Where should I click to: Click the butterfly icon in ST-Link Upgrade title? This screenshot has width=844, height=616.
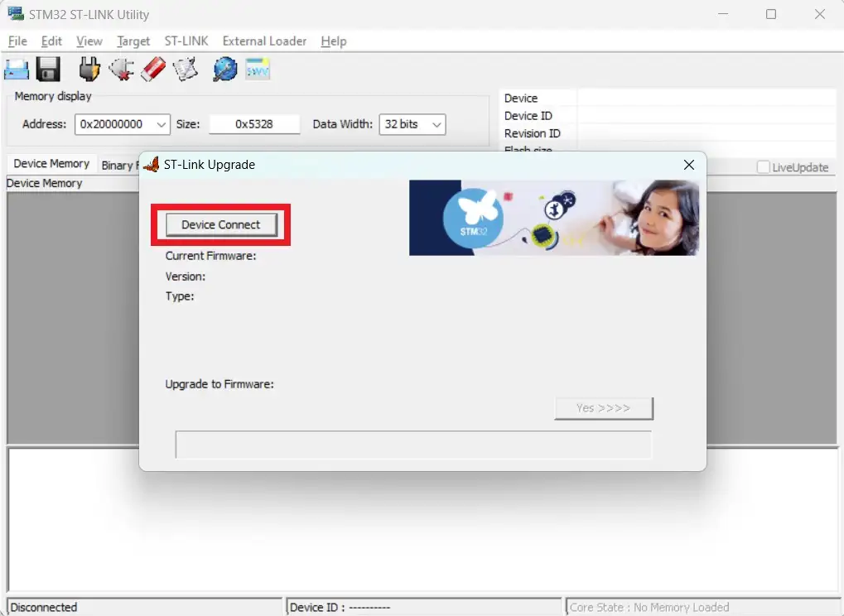(152, 165)
